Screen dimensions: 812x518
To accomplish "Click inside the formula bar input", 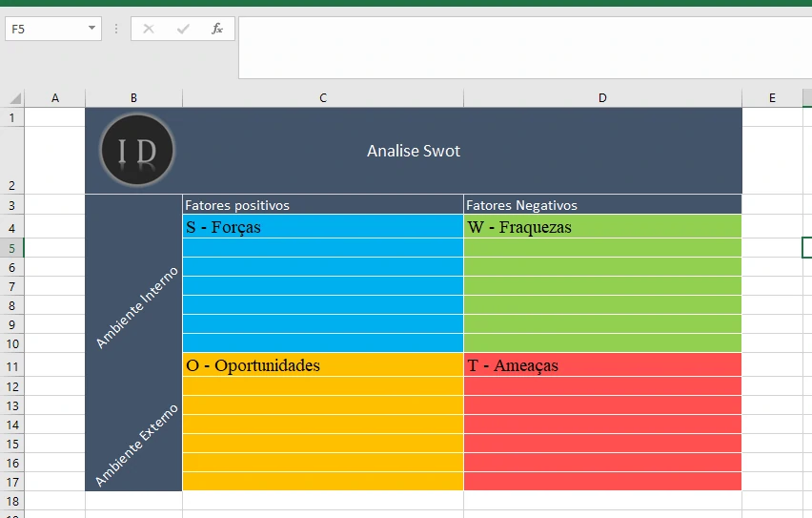I will pos(524,48).
